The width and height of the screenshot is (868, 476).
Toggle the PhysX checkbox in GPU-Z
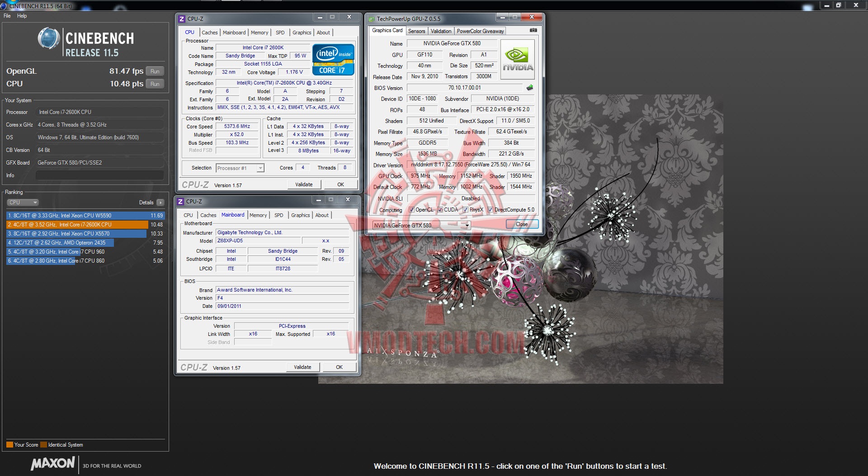(465, 210)
